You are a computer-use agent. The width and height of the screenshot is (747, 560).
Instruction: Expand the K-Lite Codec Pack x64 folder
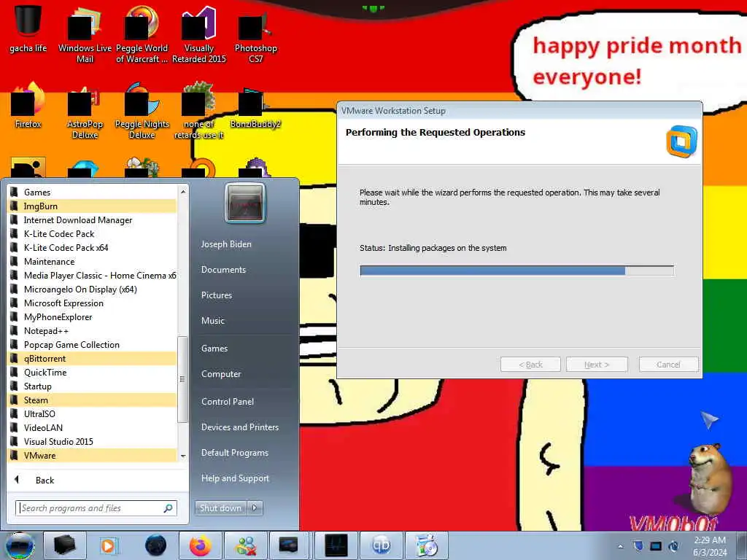93,248
